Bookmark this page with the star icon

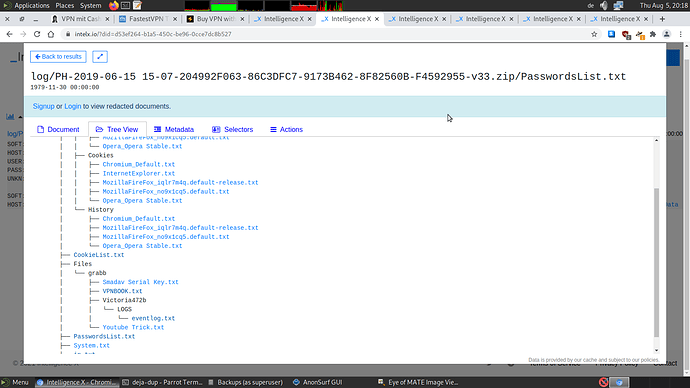(x=594, y=34)
